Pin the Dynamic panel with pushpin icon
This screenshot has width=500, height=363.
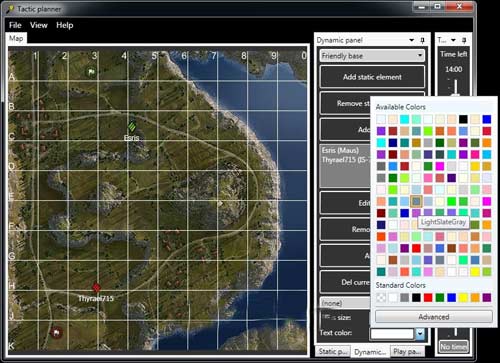[x=422, y=40]
